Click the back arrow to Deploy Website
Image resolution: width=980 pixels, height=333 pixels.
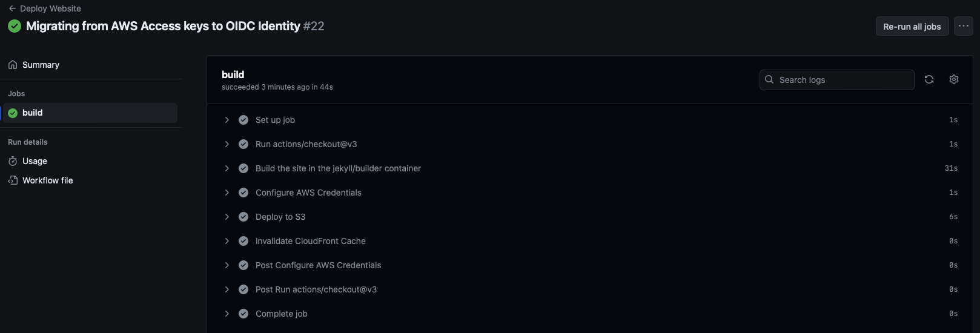(12, 8)
